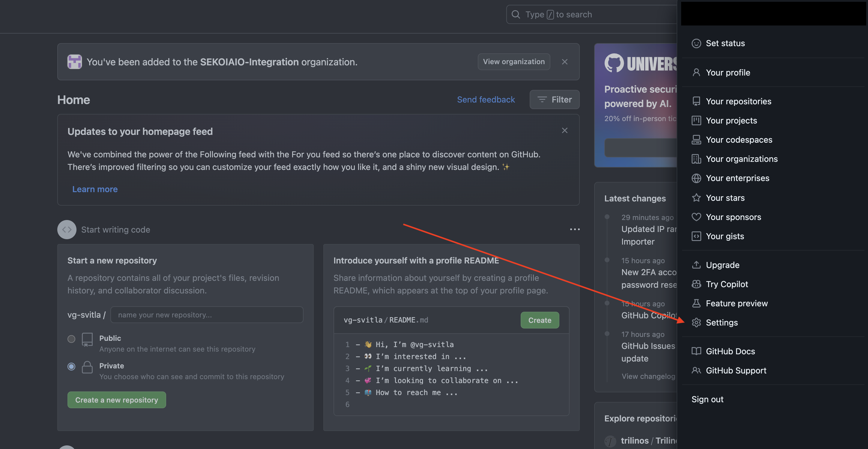Open the Filter feed dropdown
This screenshot has width=868, height=449.
click(554, 100)
